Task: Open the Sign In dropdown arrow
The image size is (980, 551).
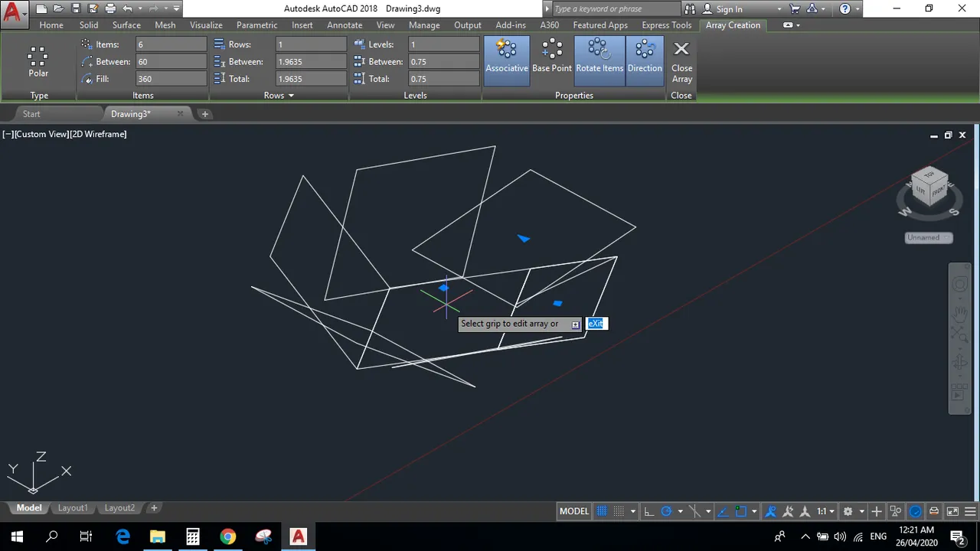Action: pyautogui.click(x=779, y=9)
